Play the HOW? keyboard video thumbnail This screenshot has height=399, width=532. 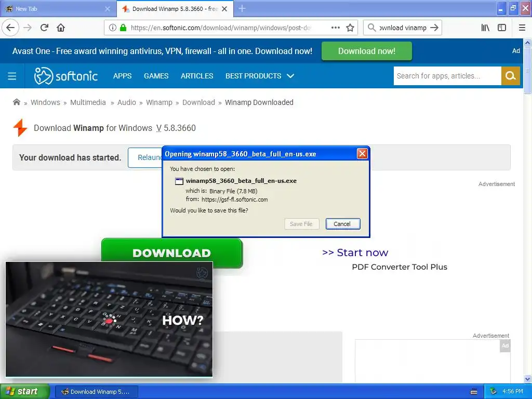pyautogui.click(x=109, y=320)
